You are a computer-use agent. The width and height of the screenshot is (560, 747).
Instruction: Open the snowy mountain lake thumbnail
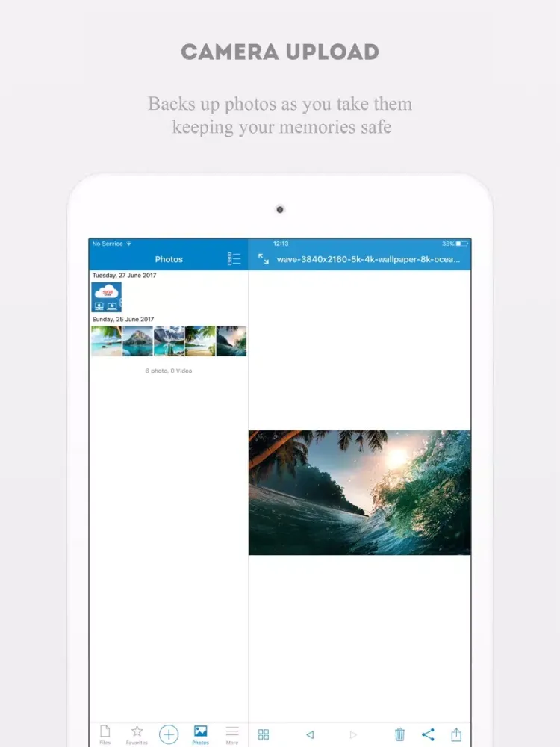pyautogui.click(x=169, y=341)
